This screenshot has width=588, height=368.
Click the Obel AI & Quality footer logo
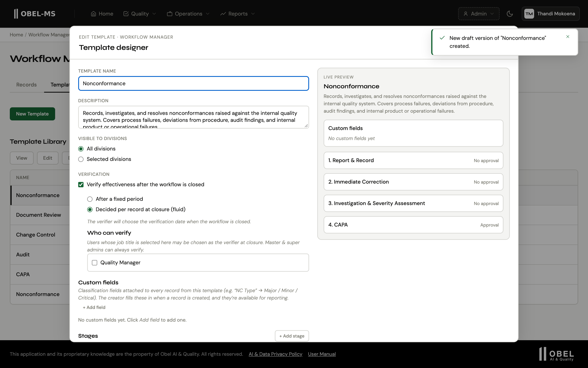click(x=556, y=354)
